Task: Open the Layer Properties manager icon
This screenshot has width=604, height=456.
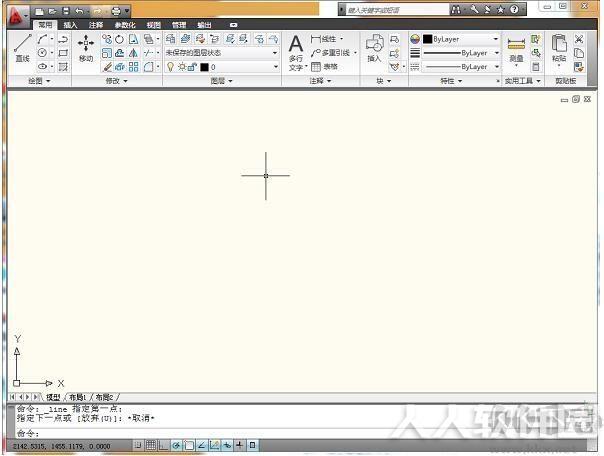Action: click(171, 39)
